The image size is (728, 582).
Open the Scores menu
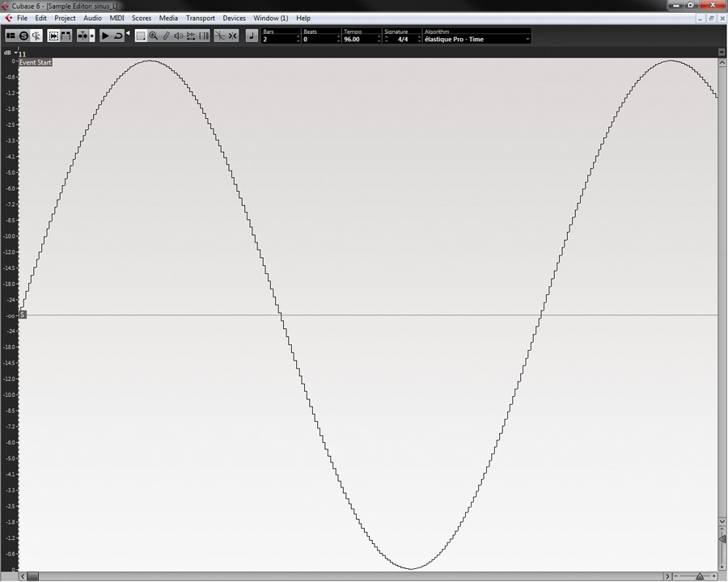pos(141,18)
